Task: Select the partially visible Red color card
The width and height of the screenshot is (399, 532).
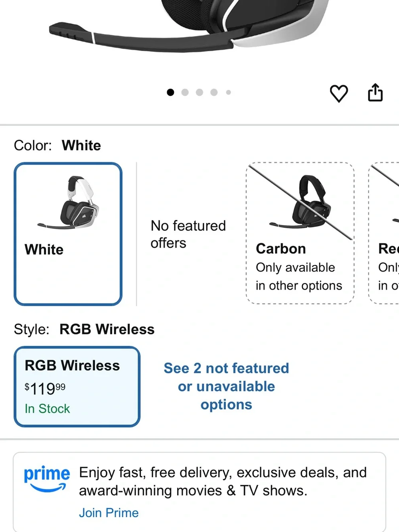Action: (x=384, y=233)
